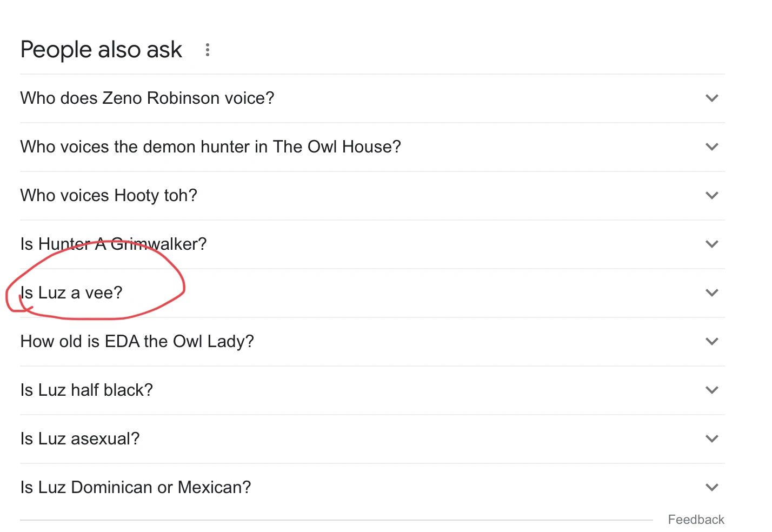The image size is (772, 532).
Task: Open the 'Who does Zeno Robinson voice?' result
Action: [147, 98]
